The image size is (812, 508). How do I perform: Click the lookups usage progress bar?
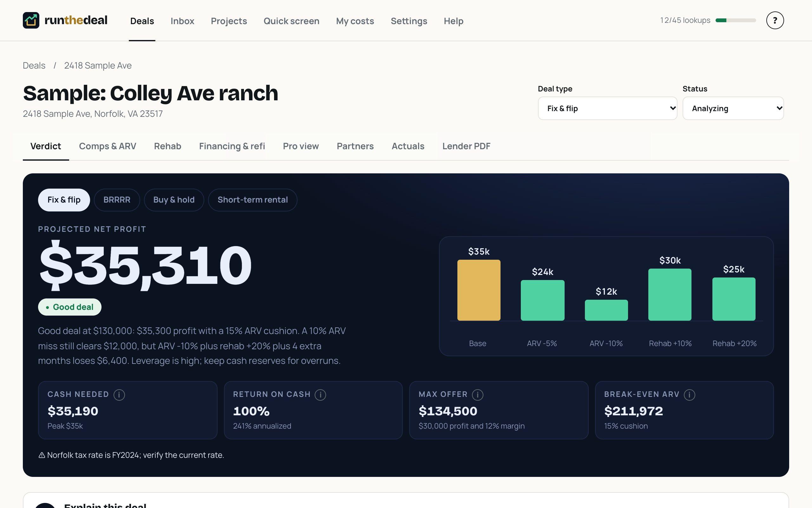(736, 21)
